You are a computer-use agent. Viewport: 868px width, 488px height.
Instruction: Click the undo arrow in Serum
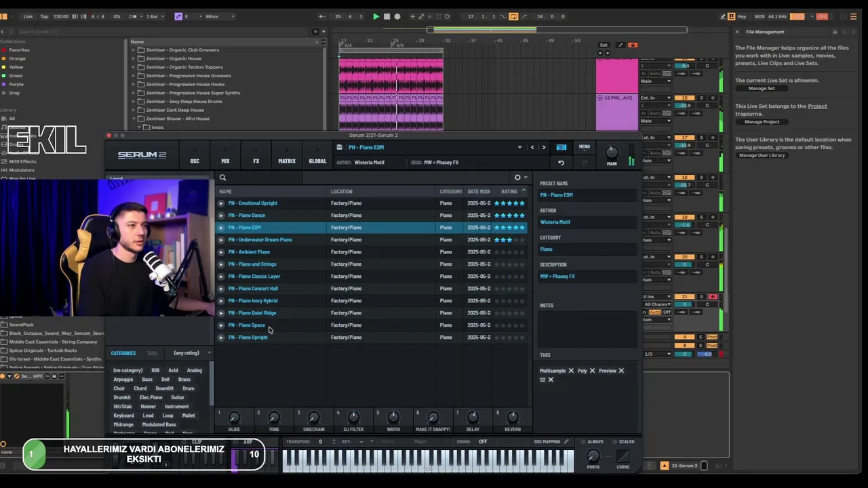click(x=561, y=163)
